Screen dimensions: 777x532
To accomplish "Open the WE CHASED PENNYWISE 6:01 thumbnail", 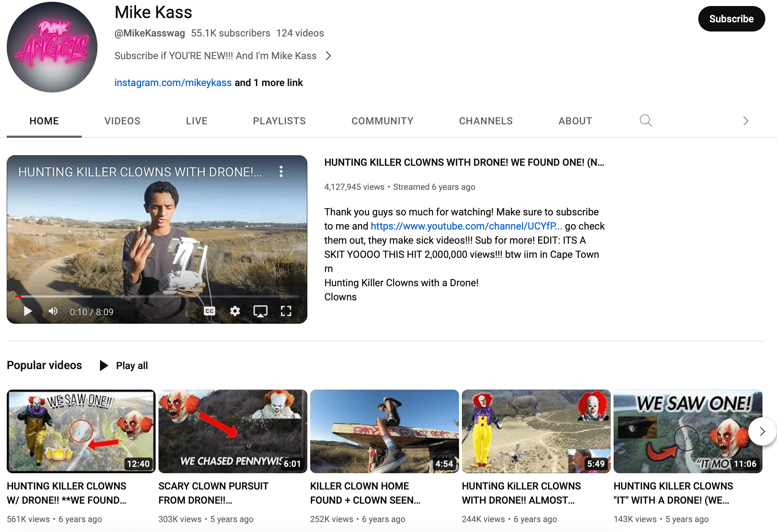I will point(233,431).
